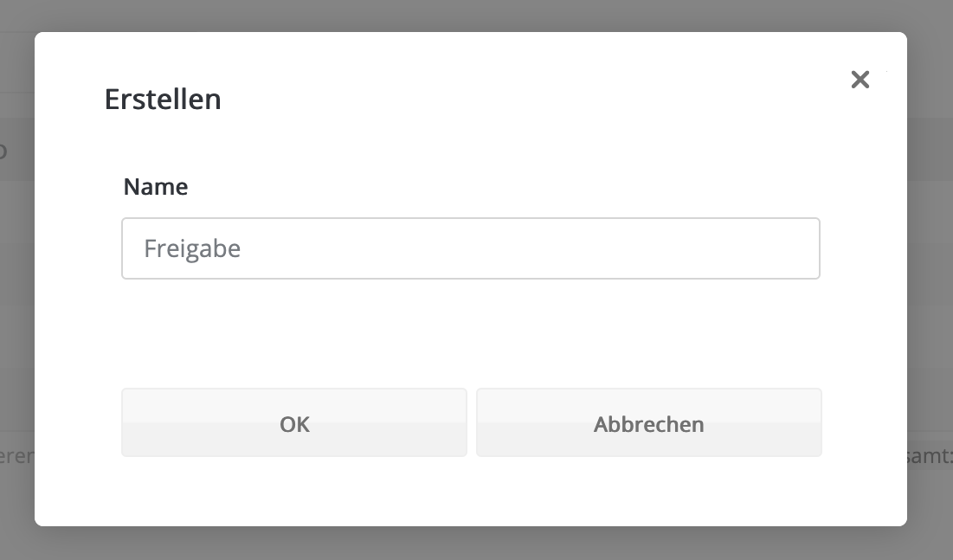953x560 pixels.
Task: Click the gray OK button beside Abbrechen
Action: click(294, 423)
